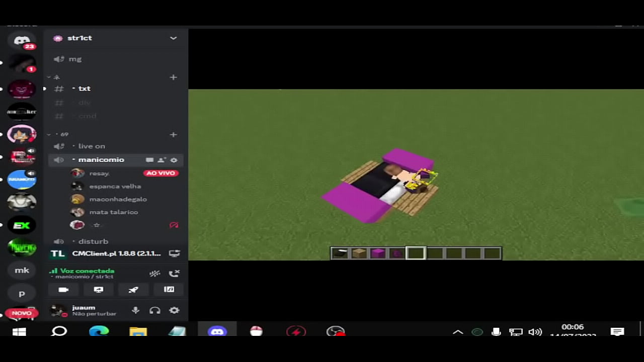Open Discord home direct messages icon
The height and width of the screenshot is (362, 644).
pos(22,40)
